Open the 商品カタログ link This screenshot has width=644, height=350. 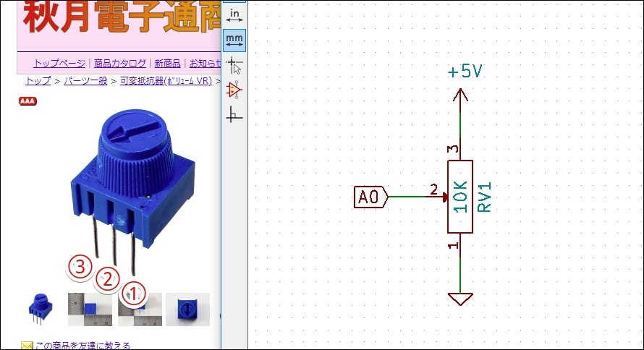click(120, 63)
